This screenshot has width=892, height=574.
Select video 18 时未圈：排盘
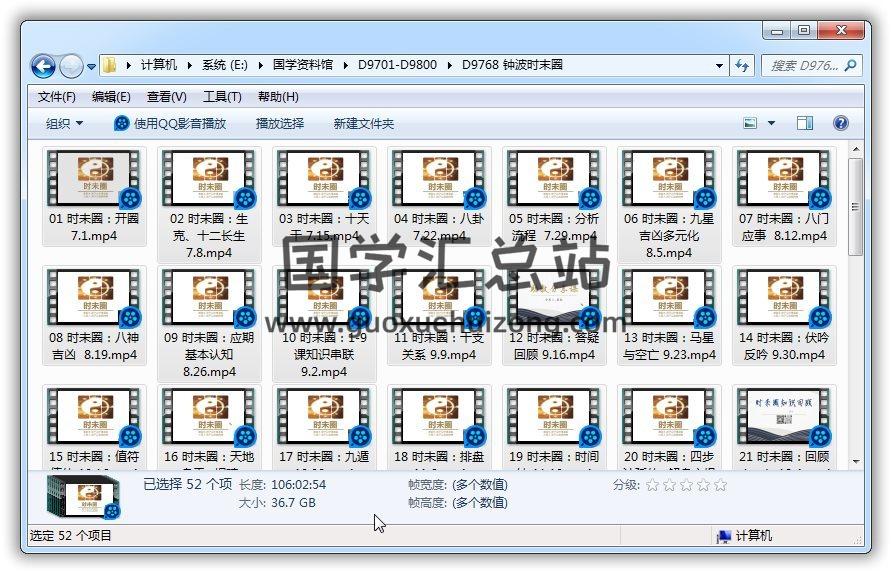[439, 428]
